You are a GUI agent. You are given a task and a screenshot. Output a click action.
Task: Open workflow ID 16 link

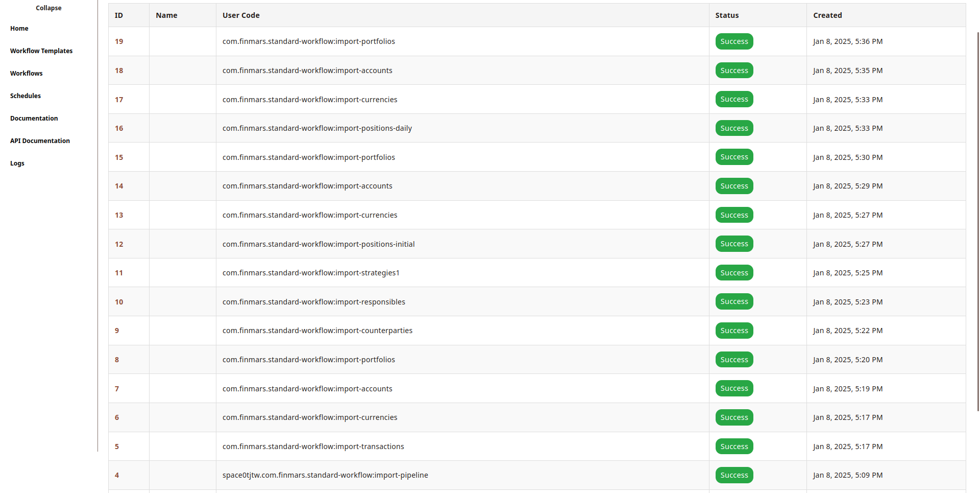tap(119, 128)
